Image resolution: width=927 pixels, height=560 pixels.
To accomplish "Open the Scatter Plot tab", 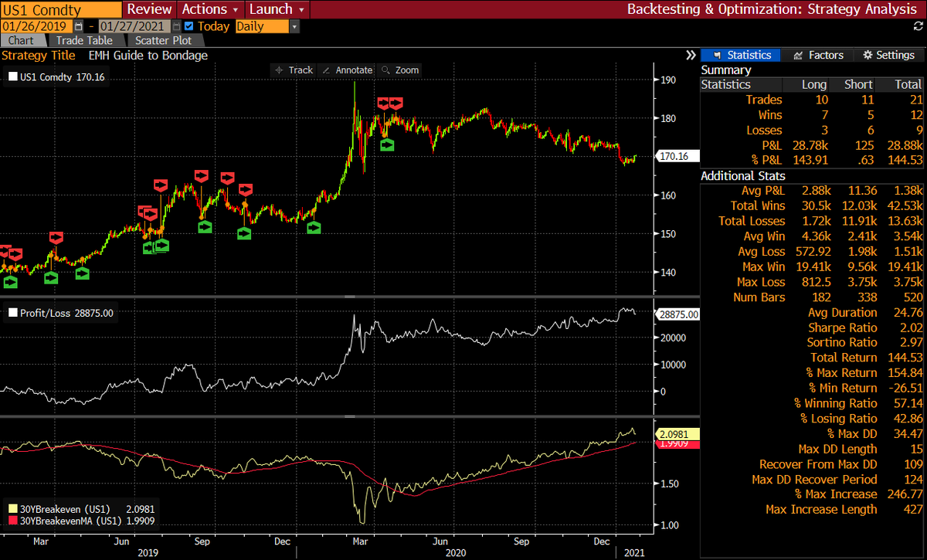I will pyautogui.click(x=162, y=40).
